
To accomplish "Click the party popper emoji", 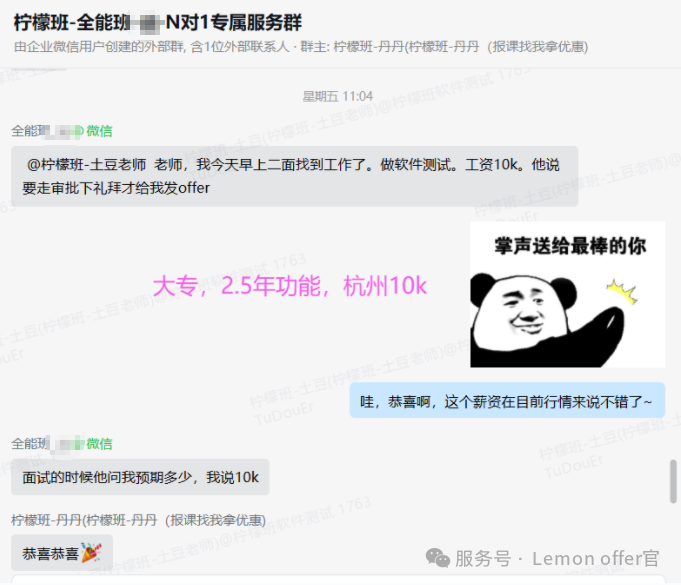I will tap(91, 552).
